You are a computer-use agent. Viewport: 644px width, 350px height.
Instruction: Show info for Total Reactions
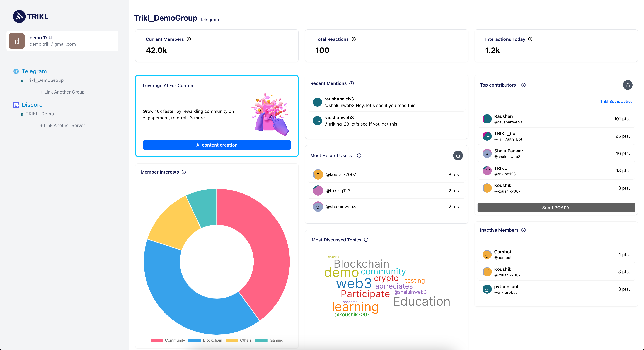[354, 39]
